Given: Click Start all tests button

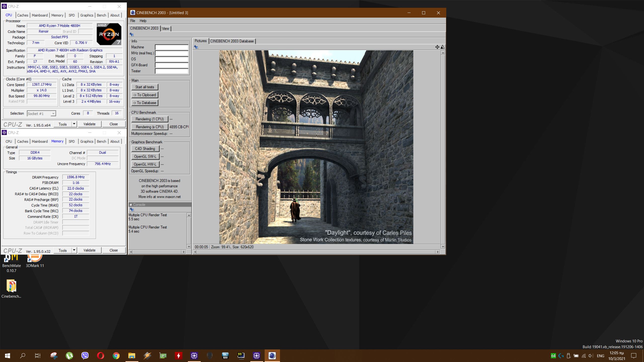Looking at the screenshot, I should (x=145, y=87).
